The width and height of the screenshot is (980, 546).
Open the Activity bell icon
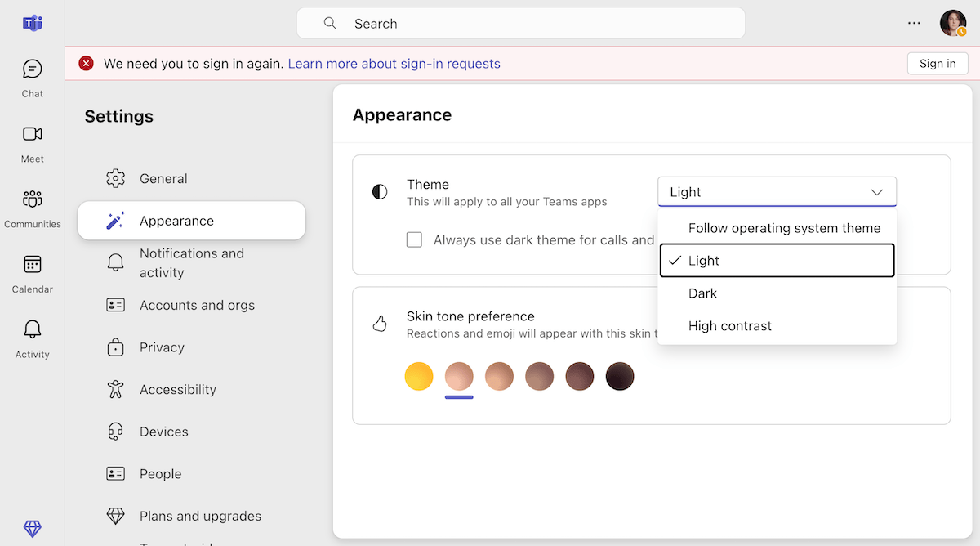33,329
